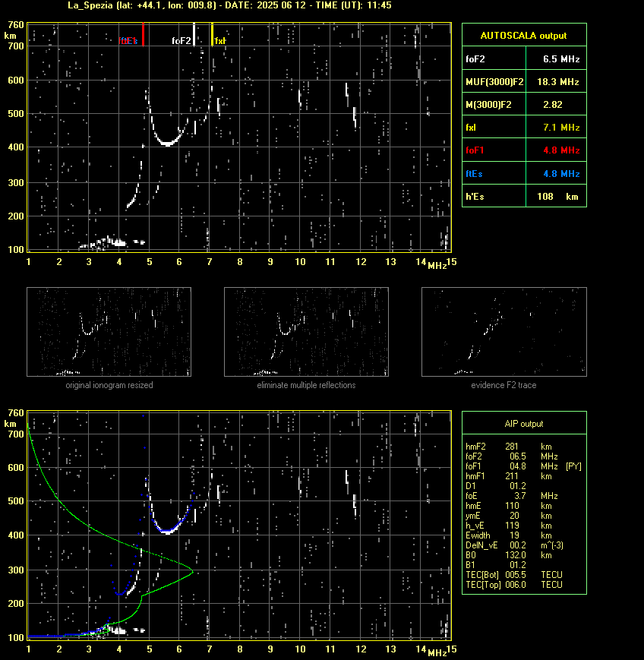
Task: Select the h_vE '119' km row
Action: coord(509,526)
